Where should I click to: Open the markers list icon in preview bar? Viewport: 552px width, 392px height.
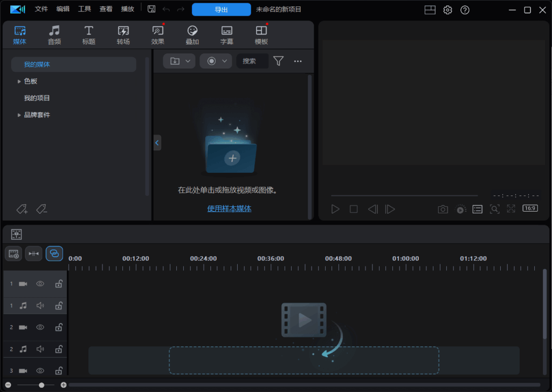[477, 209]
